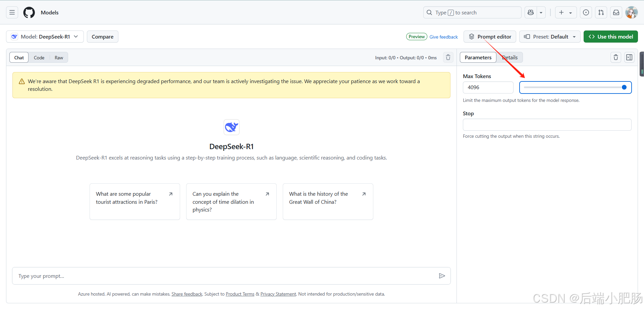Open the Give feedback link
This screenshot has height=309, width=644.
(443, 37)
